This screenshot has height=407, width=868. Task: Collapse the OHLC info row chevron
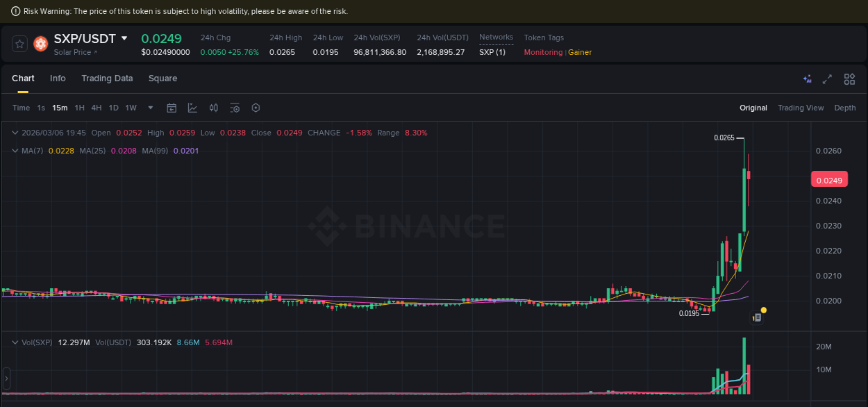[x=14, y=132]
